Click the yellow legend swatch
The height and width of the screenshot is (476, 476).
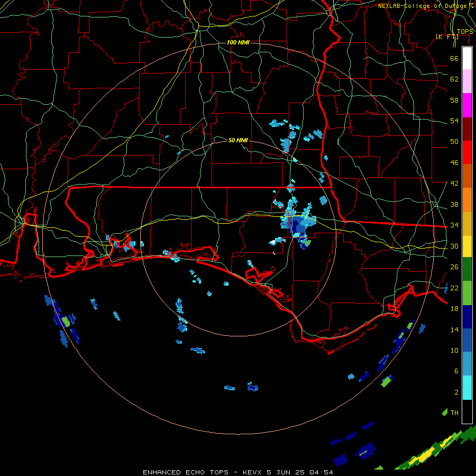467,246
